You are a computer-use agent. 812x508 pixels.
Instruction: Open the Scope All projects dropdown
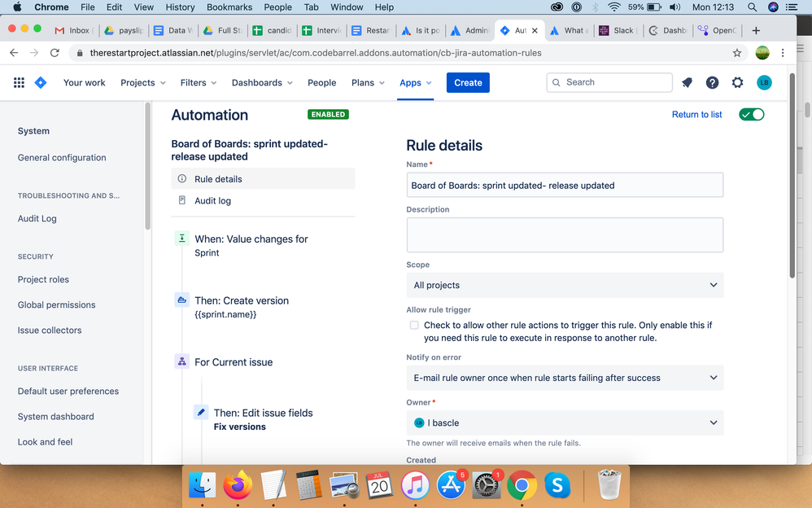click(565, 285)
